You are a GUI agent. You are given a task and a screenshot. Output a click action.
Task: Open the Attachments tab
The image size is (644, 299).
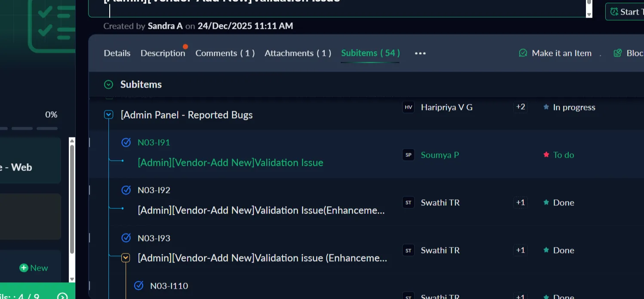point(298,53)
